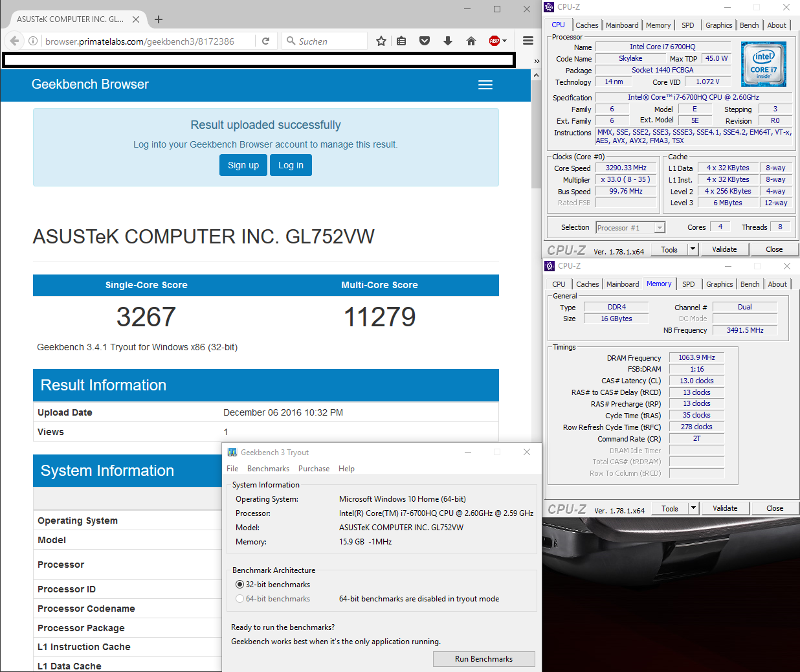Reload the Geekbench results page
This screenshot has height=672, width=800.
265,41
